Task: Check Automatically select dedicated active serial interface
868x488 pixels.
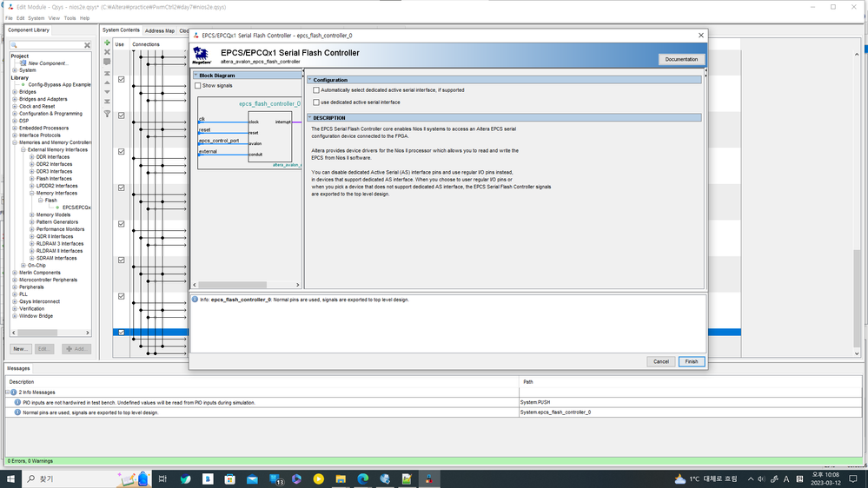Action: pyautogui.click(x=316, y=90)
